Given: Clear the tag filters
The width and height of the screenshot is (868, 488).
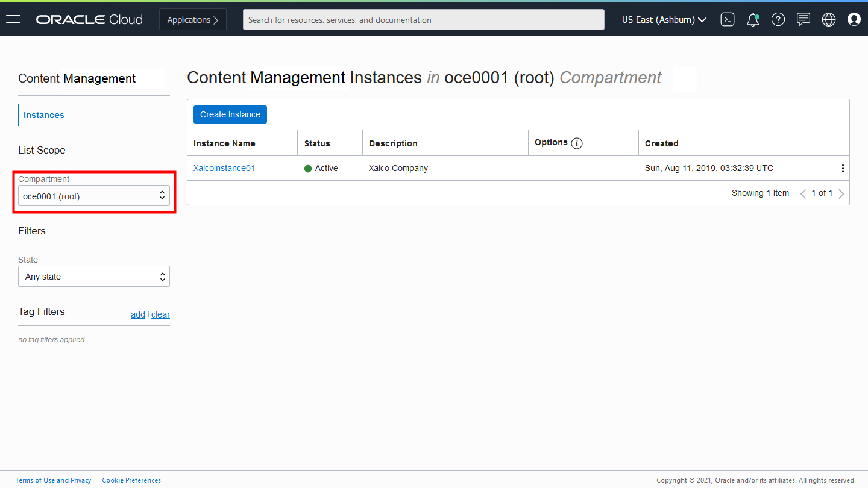Looking at the screenshot, I should (160, 314).
